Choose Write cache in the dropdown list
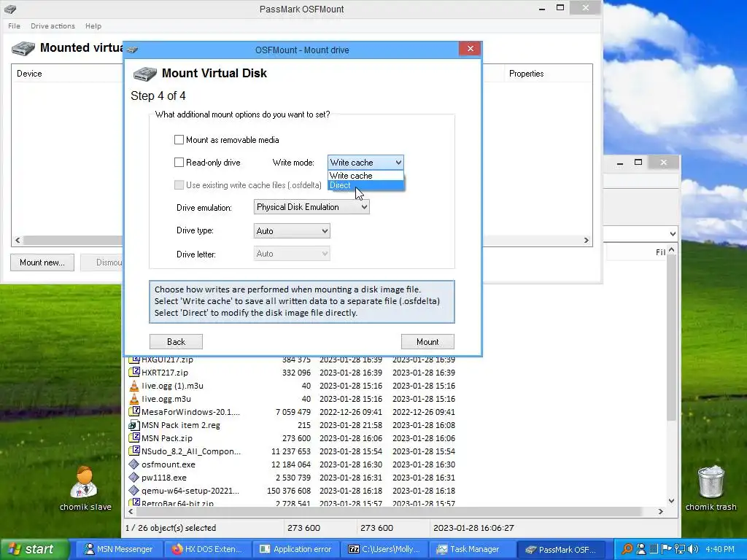 pyautogui.click(x=365, y=176)
